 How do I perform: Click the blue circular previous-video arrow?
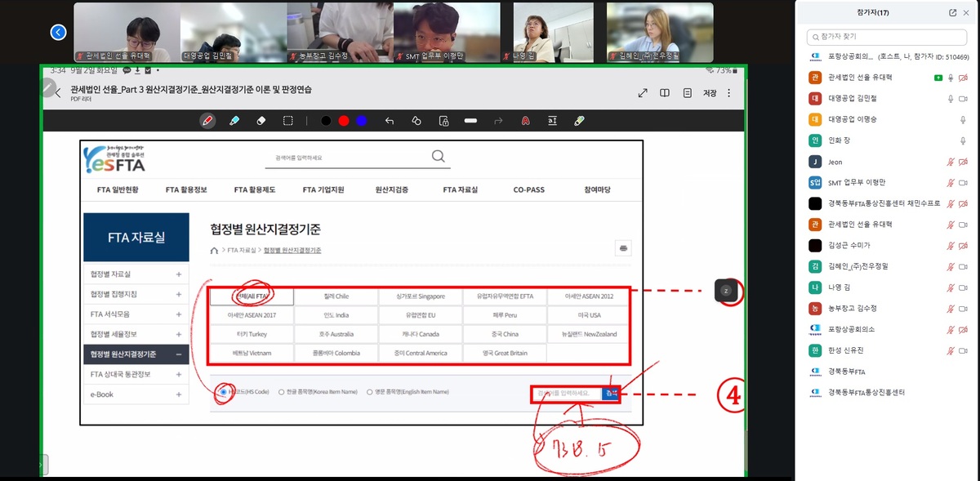click(58, 32)
